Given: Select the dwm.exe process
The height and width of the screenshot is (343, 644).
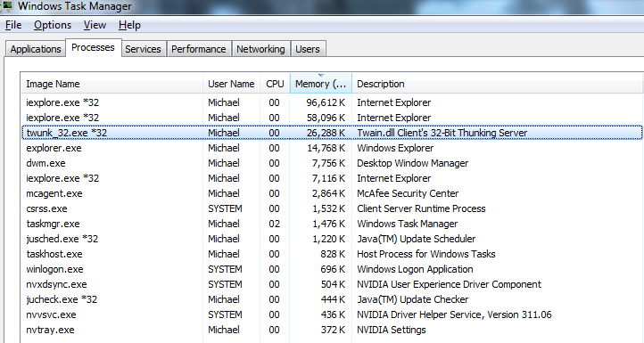Looking at the screenshot, I should pos(332,163).
